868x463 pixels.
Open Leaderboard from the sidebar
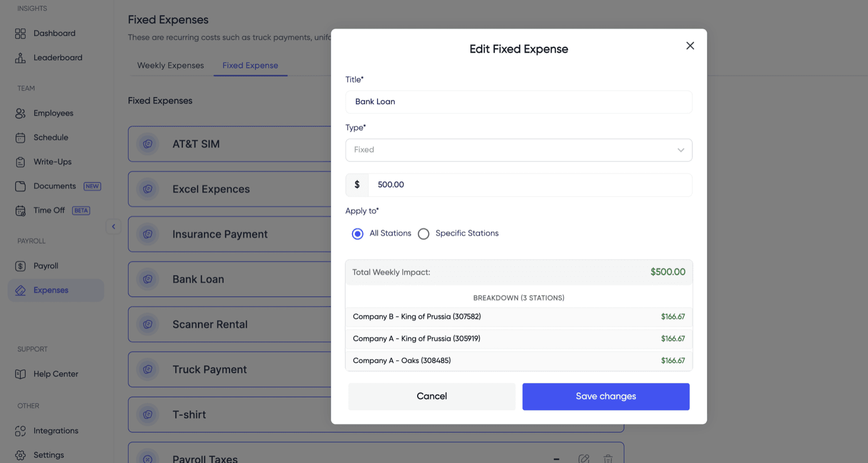pyautogui.click(x=58, y=58)
